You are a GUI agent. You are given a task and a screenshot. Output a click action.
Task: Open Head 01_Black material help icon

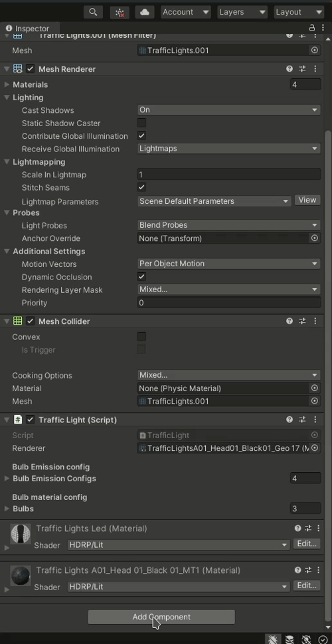point(297,570)
